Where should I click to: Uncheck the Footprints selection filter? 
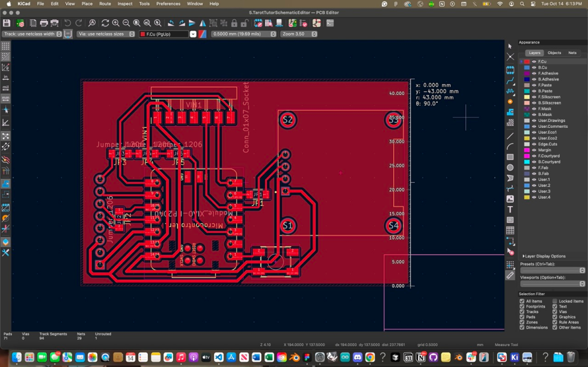[522, 306]
